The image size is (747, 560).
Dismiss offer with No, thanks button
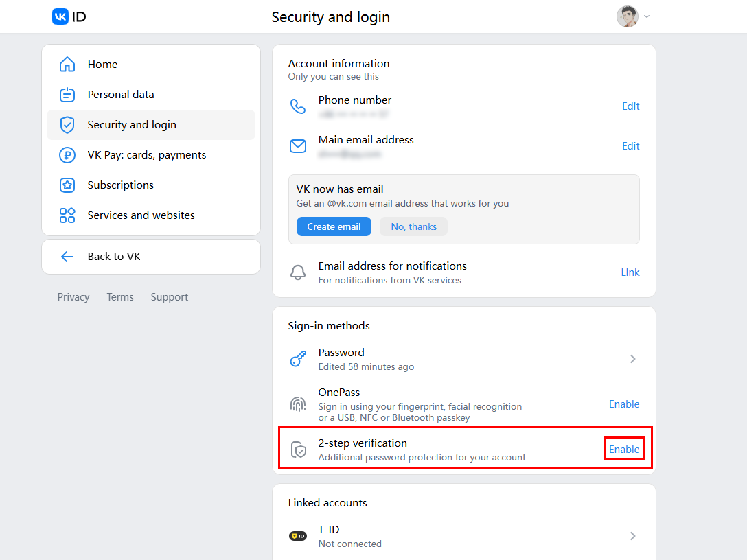coord(413,226)
